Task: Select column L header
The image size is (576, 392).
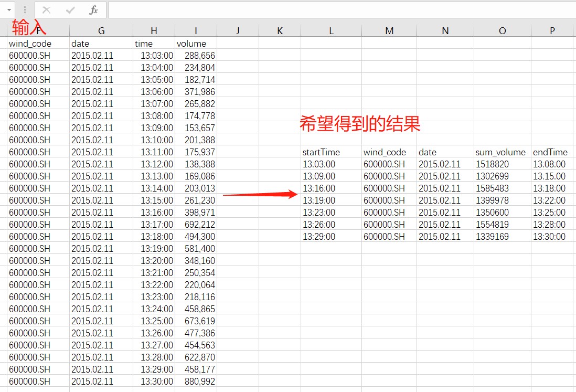Action: coord(331,31)
